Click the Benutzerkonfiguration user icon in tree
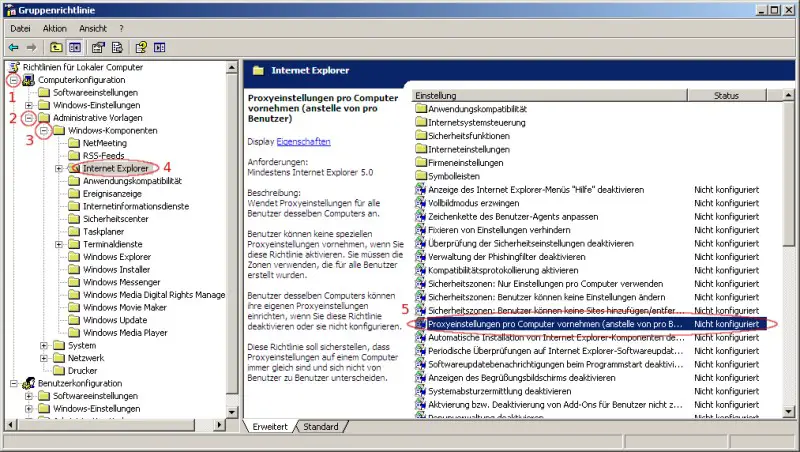800x452 pixels. coord(29,383)
